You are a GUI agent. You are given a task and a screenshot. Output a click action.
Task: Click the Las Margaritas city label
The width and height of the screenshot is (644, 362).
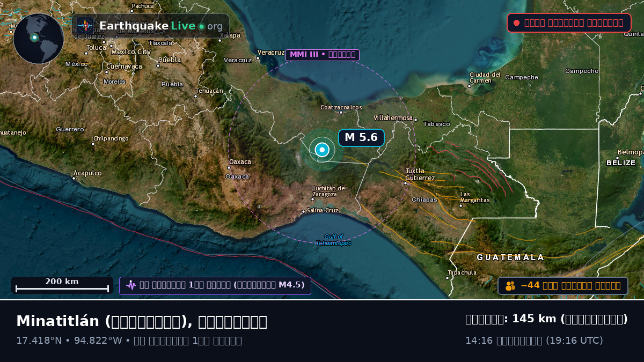pos(475,197)
